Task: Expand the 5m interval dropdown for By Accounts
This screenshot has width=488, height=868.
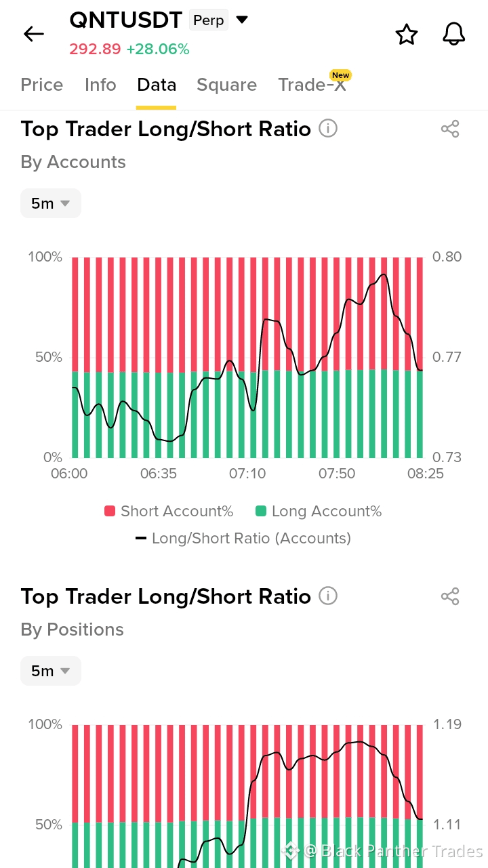Action: coord(51,203)
